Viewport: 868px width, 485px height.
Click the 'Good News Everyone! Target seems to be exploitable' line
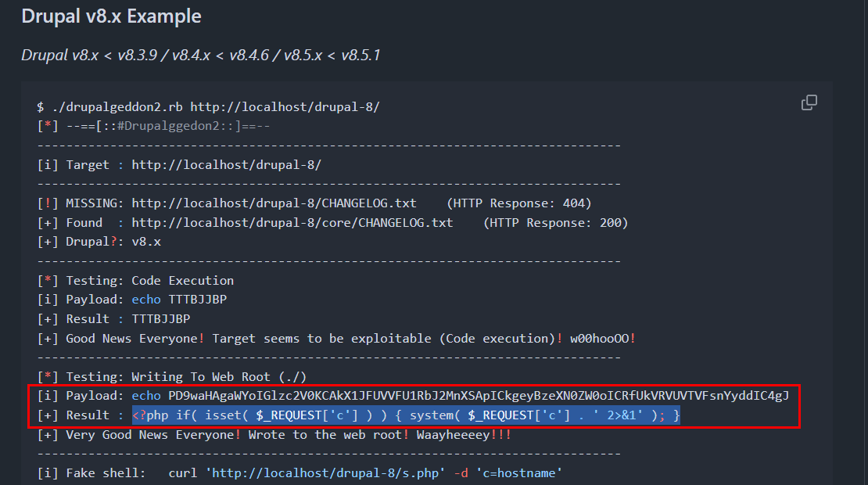coord(336,338)
